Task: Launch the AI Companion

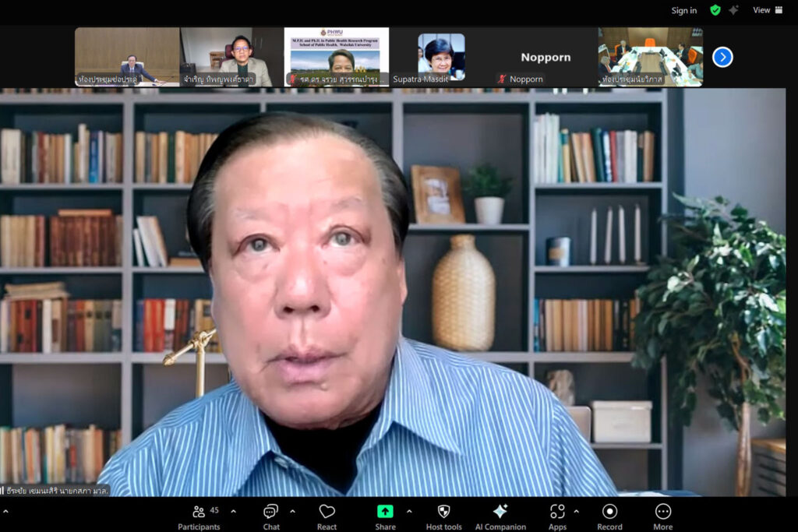Action: 500,516
